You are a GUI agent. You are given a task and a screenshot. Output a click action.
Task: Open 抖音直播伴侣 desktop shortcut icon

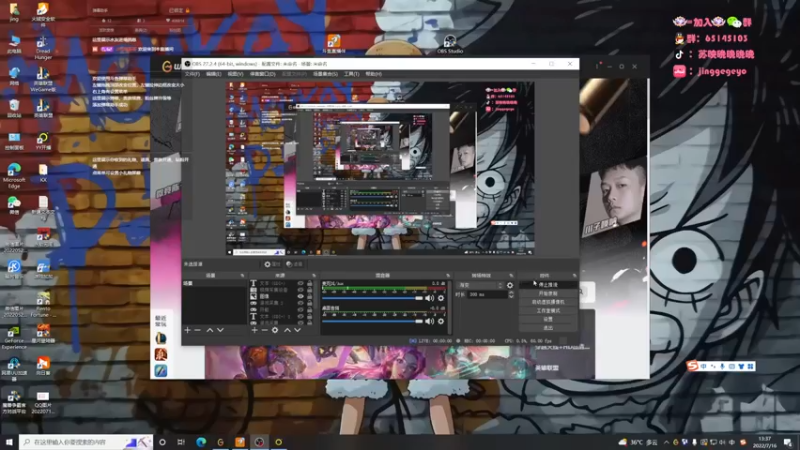click(x=334, y=44)
